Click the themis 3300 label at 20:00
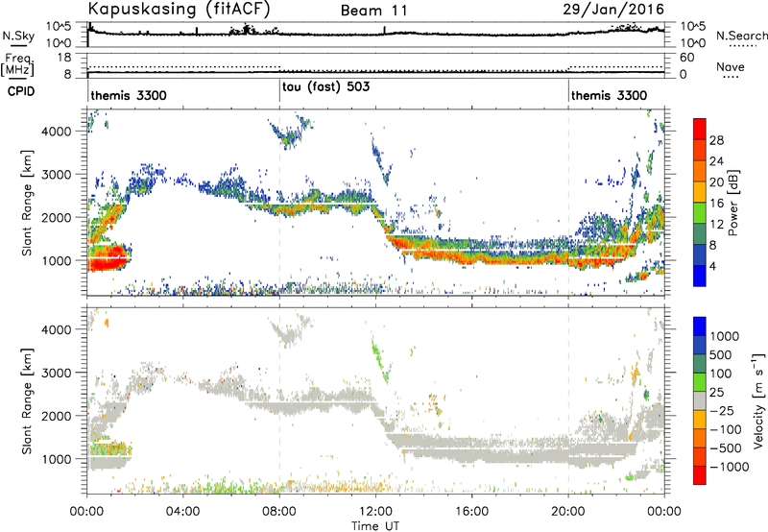This screenshot has height=532, width=768. coord(609,95)
